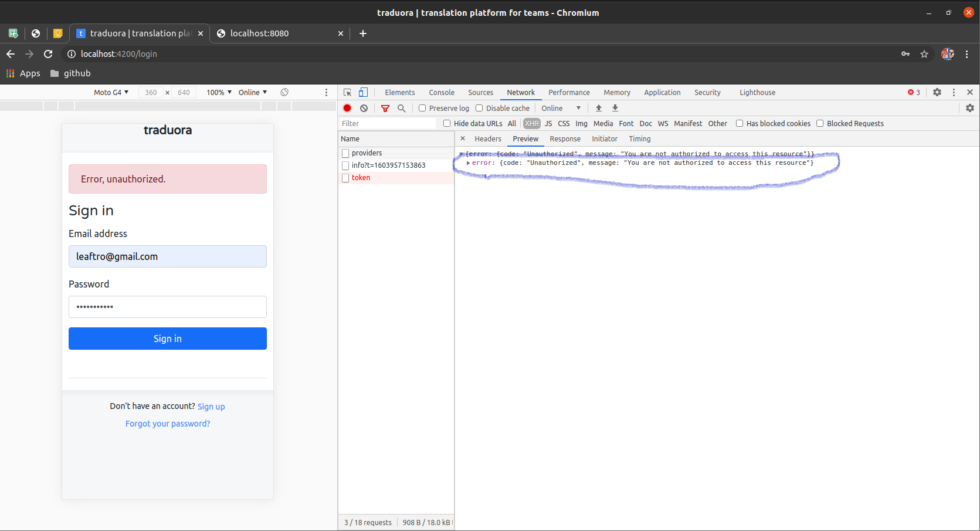
Task: Close the DevTools panel
Action: click(970, 92)
